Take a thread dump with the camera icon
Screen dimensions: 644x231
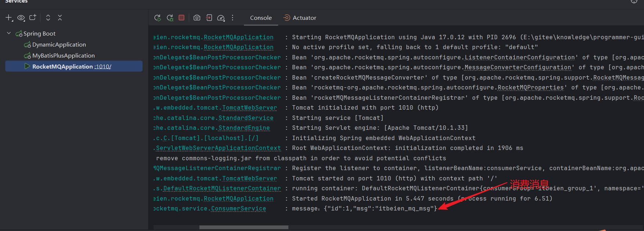click(x=197, y=18)
